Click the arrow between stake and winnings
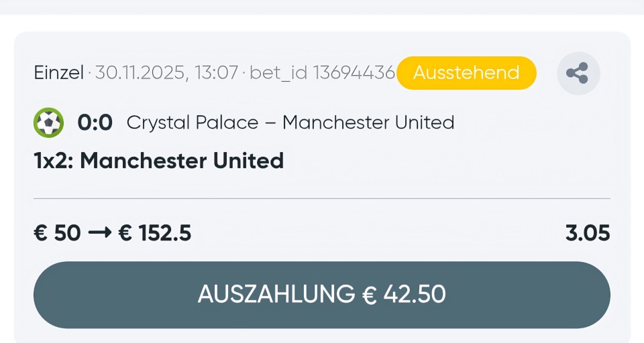The image size is (644, 343). [99, 233]
